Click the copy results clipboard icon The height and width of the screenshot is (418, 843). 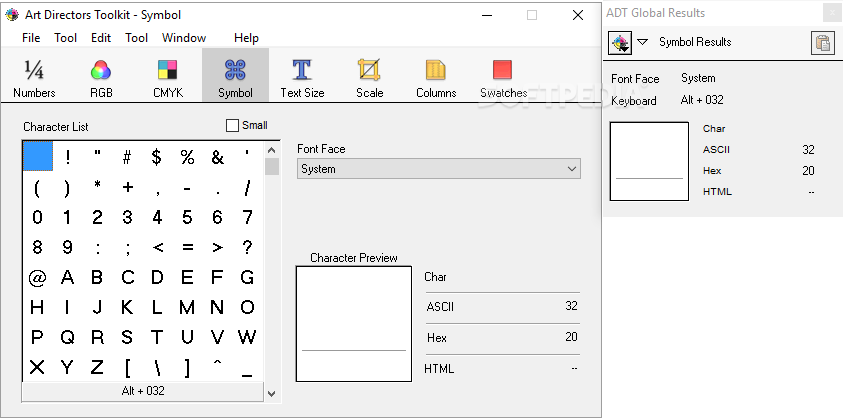pos(823,42)
